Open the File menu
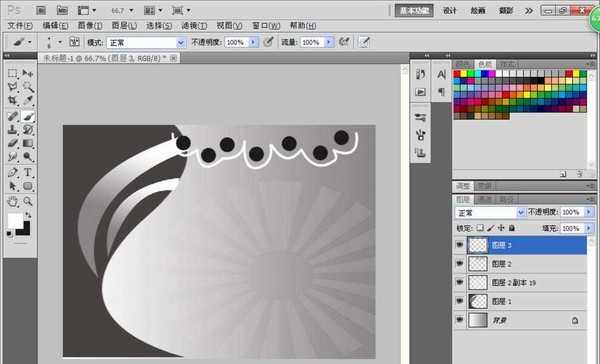 click(20, 26)
